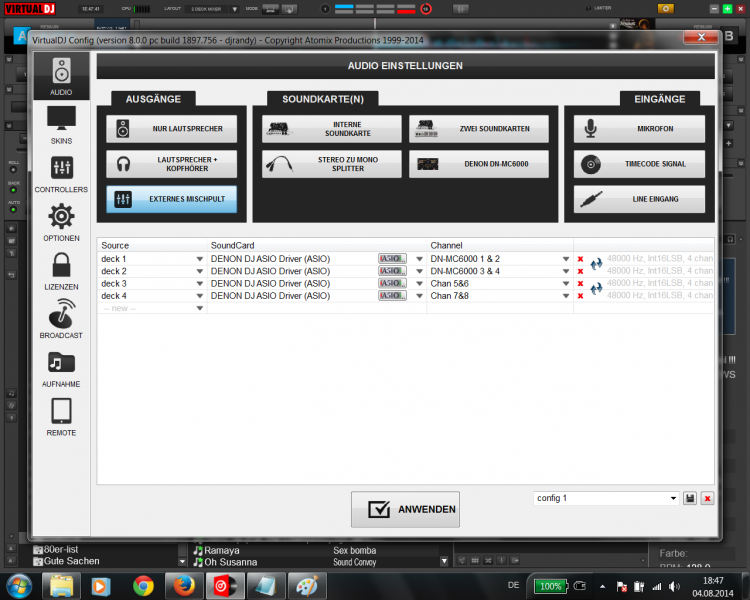Close the VirtualDJ Config dialog
Screen dimensions: 750x600
coord(701,37)
